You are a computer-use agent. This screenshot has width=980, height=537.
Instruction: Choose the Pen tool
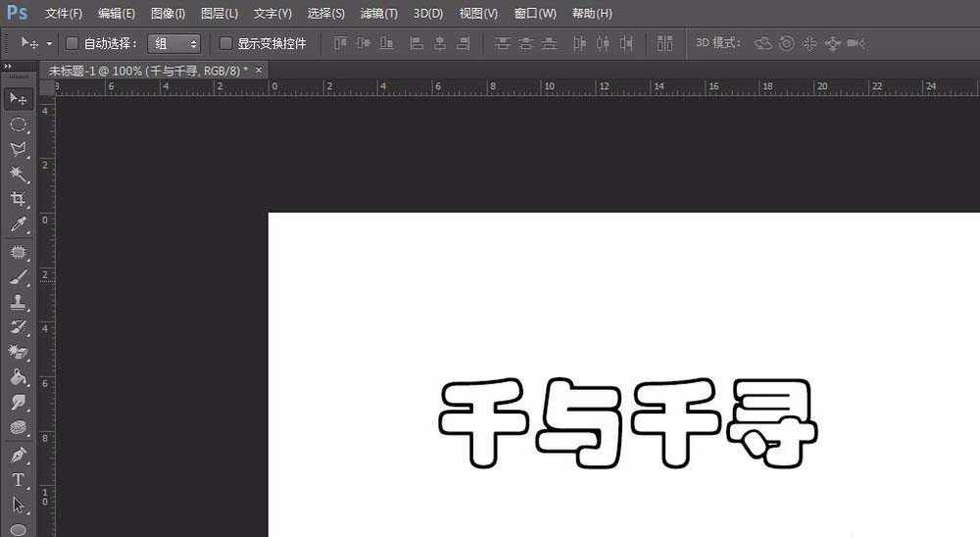point(18,456)
